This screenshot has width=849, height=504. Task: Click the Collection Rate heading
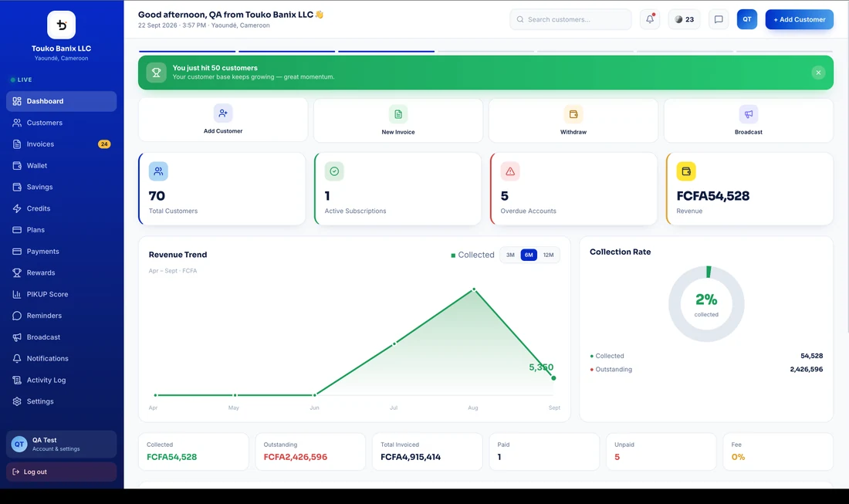(620, 252)
